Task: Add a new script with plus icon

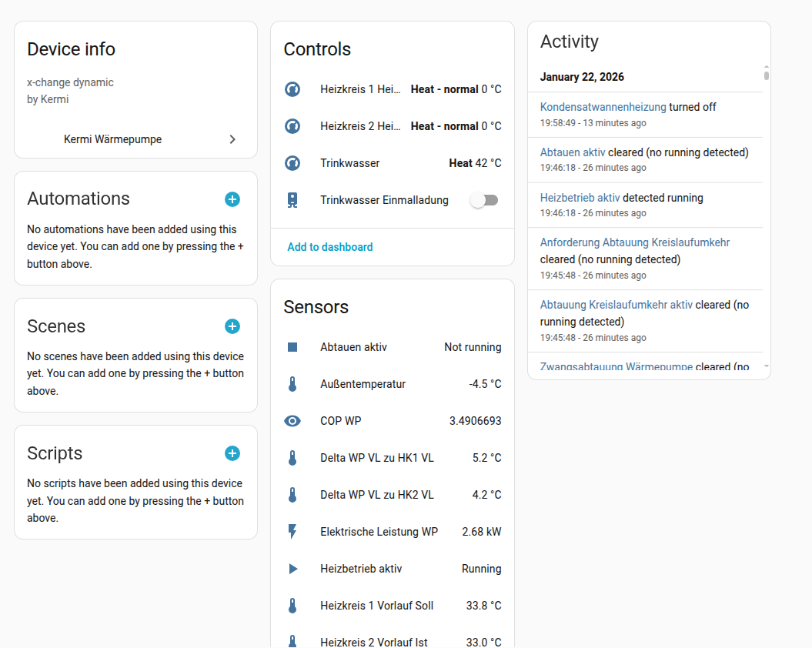Action: click(232, 453)
